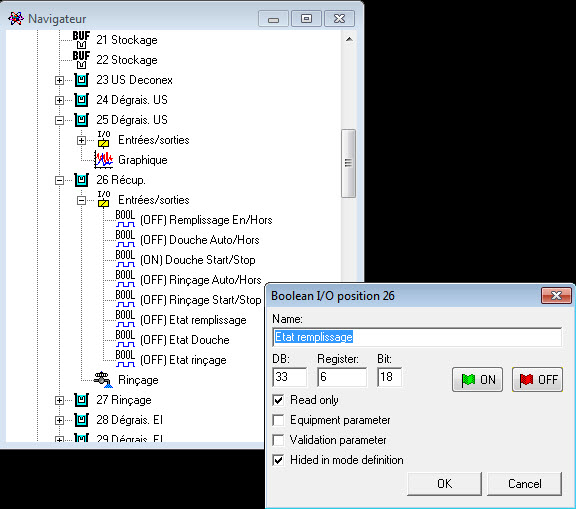Viewport: 576px width, 509px height.
Task: Click the Register field showing 6
Action: coord(342,377)
